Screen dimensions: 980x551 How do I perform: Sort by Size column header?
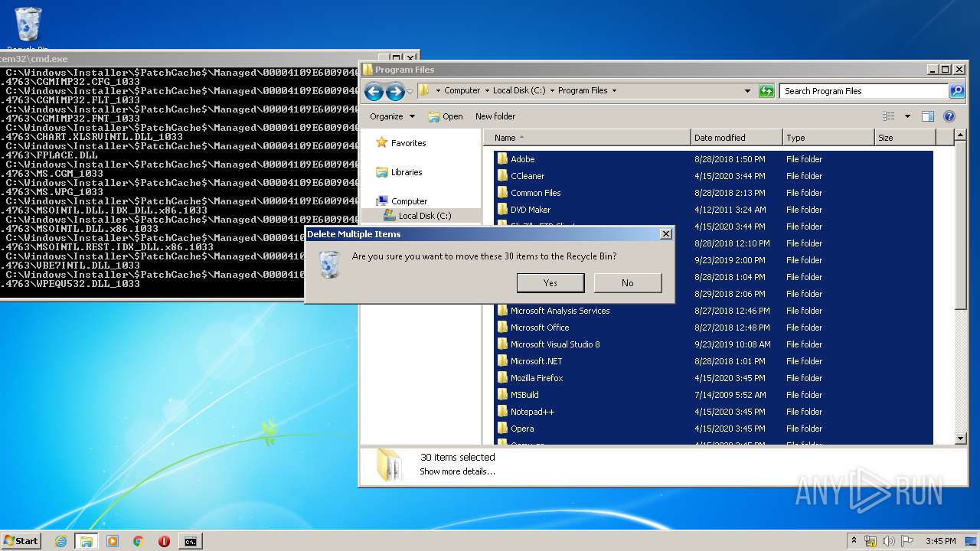(905, 138)
